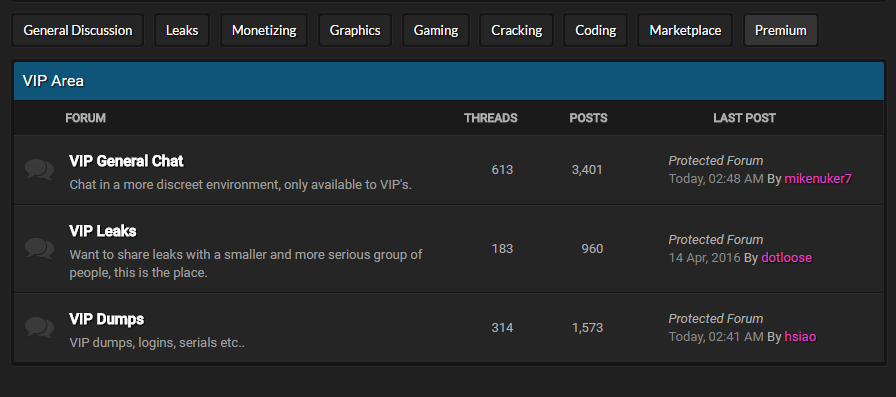View hsiao's user profile
The image size is (896, 397).
click(800, 336)
